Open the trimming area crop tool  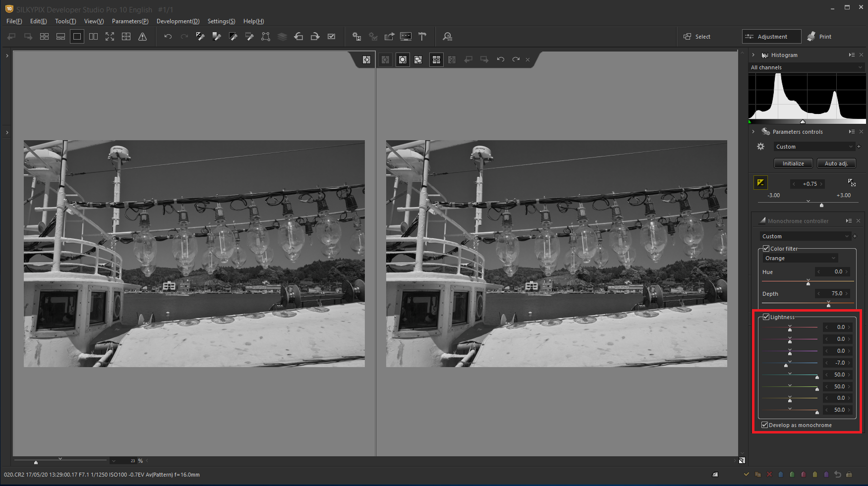click(x=266, y=37)
